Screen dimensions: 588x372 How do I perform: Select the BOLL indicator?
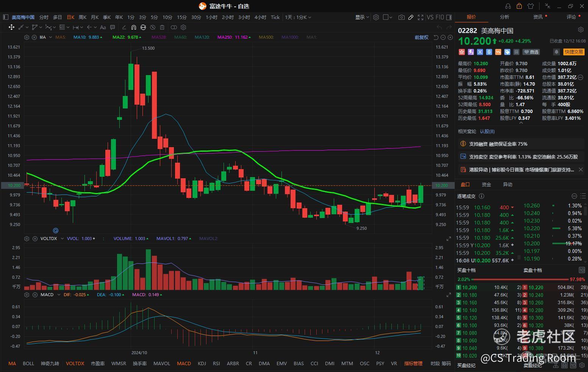pyautogui.click(x=28, y=363)
